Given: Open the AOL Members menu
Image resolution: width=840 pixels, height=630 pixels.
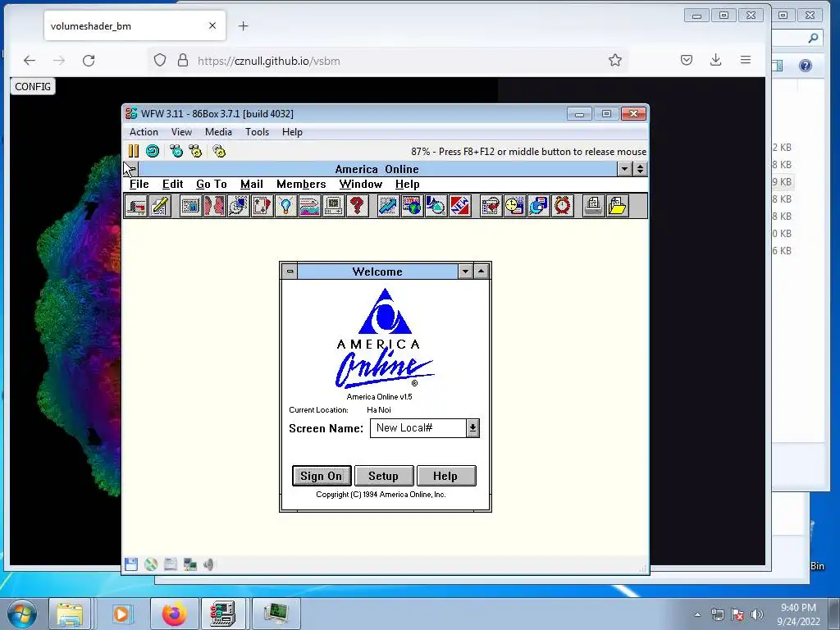Looking at the screenshot, I should (x=301, y=185).
